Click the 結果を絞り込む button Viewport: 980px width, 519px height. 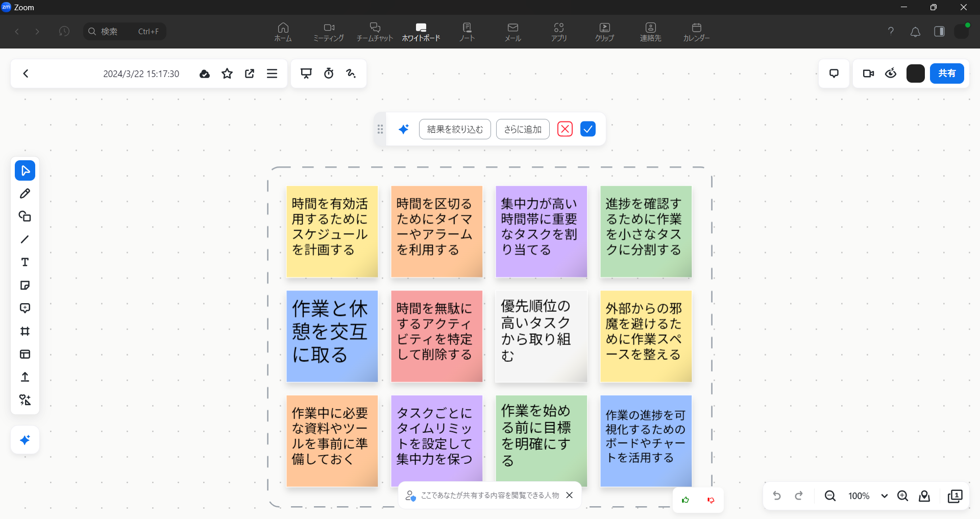click(x=455, y=129)
